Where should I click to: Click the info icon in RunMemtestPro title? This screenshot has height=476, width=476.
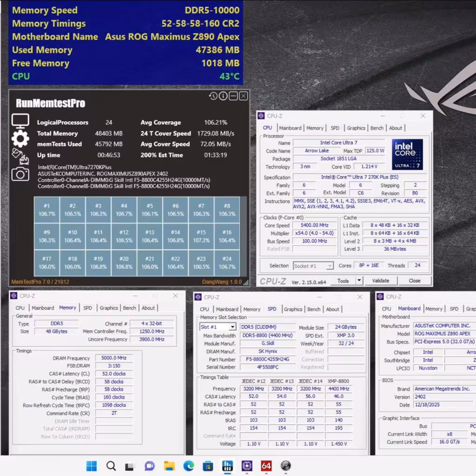(x=223, y=96)
